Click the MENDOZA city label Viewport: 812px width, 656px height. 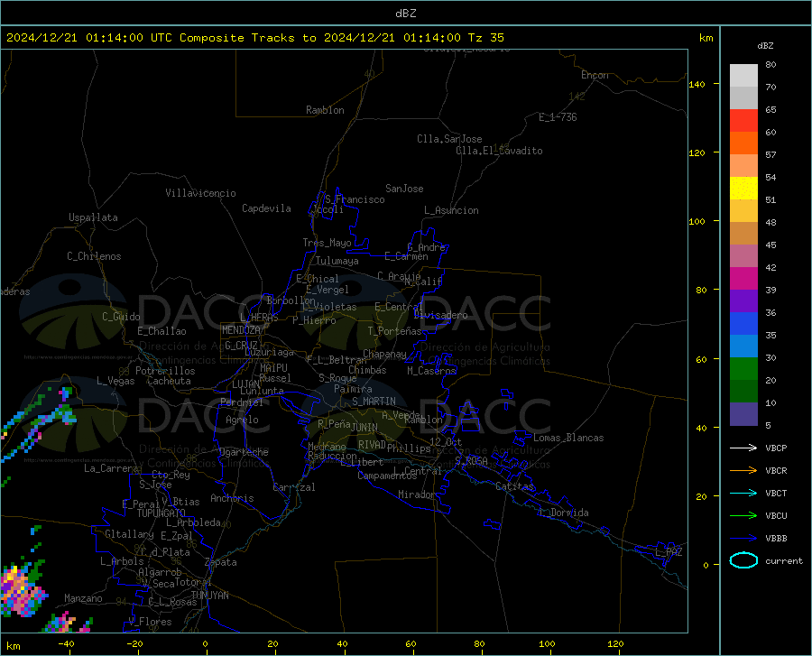(x=241, y=330)
